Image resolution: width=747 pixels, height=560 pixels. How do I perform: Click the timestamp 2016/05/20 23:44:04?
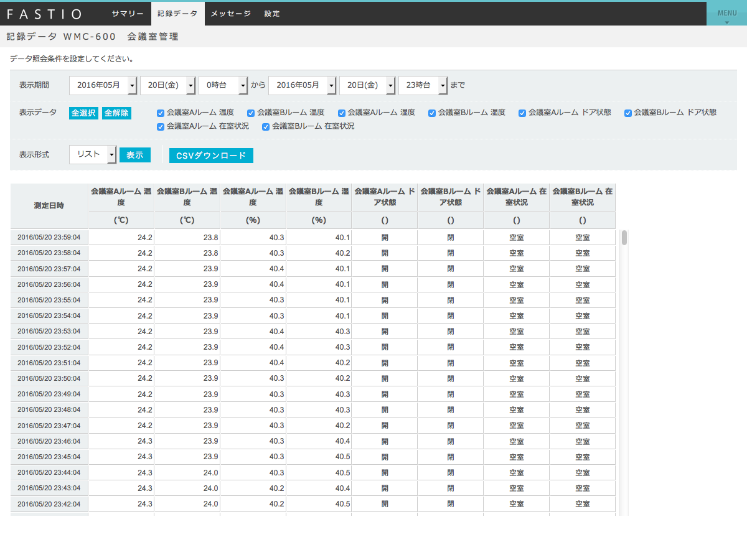49,472
